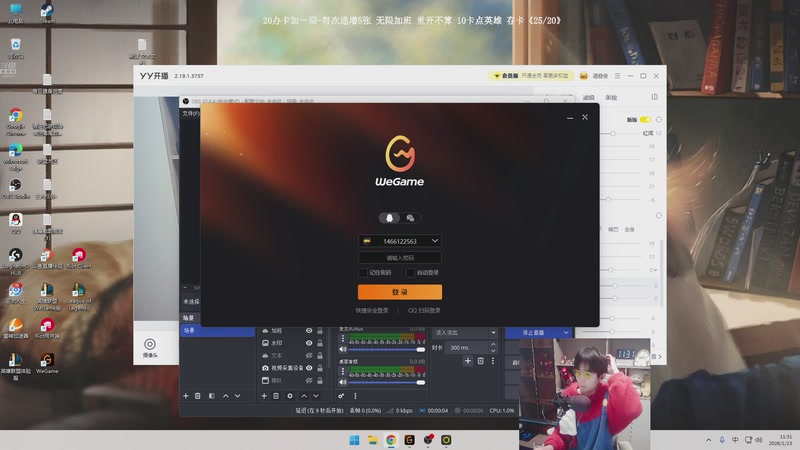Open League of Legends desktop shortcut
This screenshot has width=800, height=450.
point(78,296)
